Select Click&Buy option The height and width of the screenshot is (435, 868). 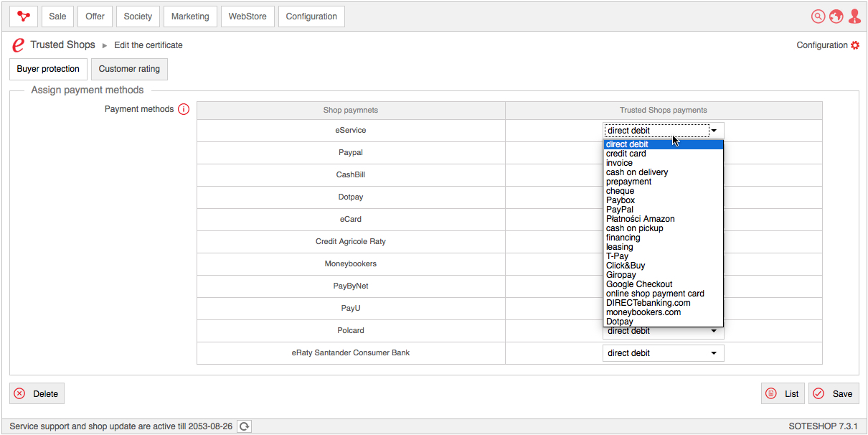click(664, 266)
